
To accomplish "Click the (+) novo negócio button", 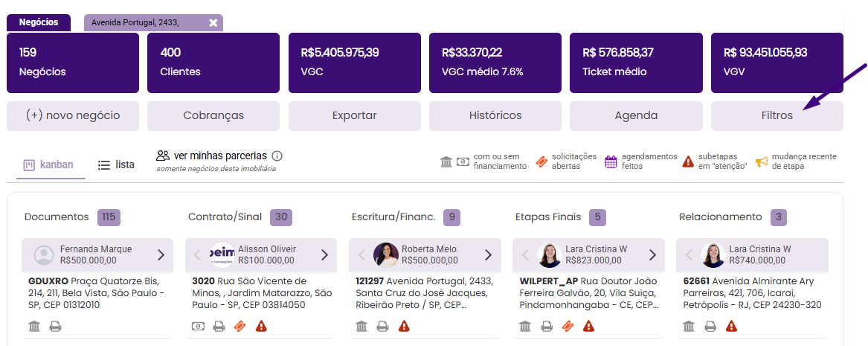I will [x=73, y=116].
